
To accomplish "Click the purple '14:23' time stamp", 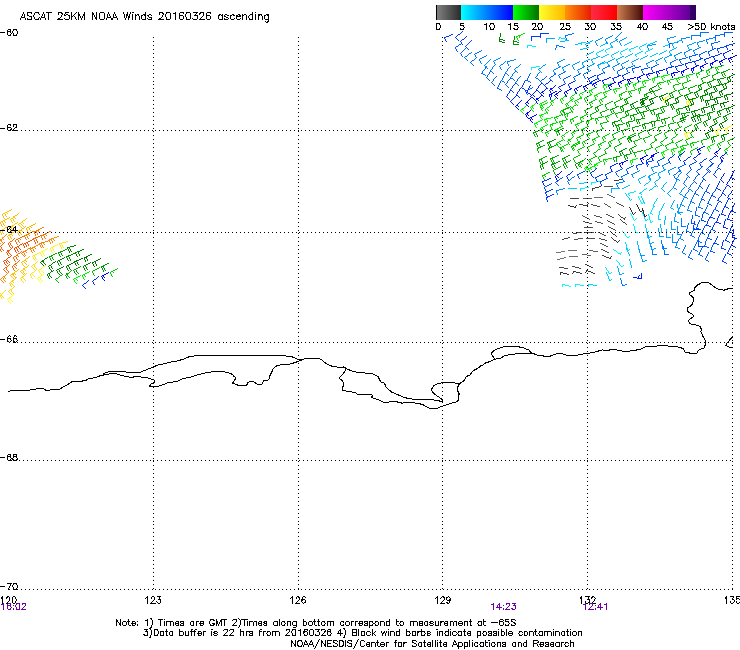I will pos(503,607).
